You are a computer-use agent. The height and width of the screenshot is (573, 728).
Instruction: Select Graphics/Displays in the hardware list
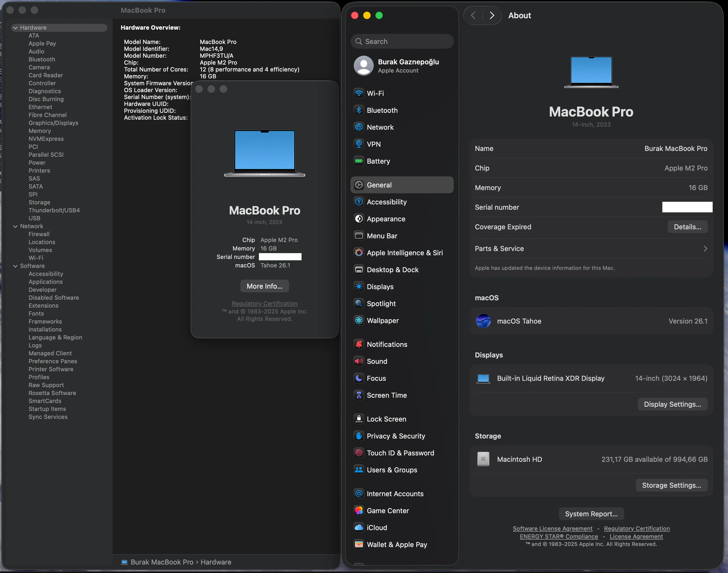pyautogui.click(x=53, y=123)
